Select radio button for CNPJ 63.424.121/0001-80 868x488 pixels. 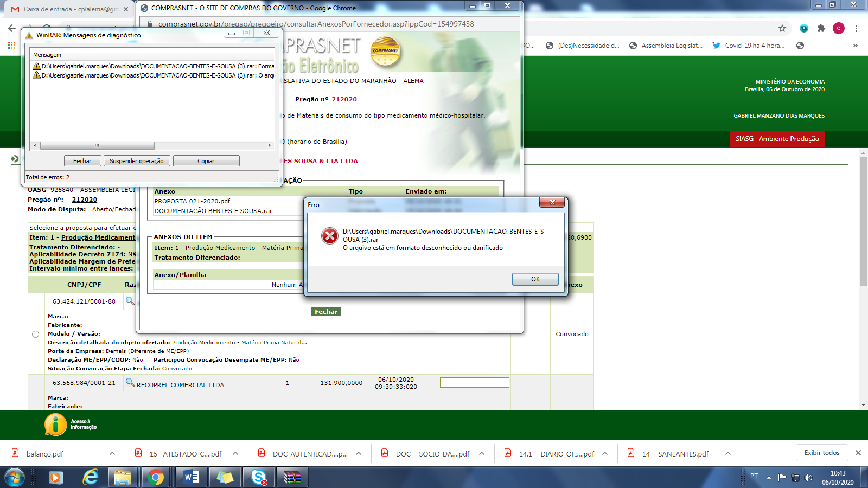point(36,335)
